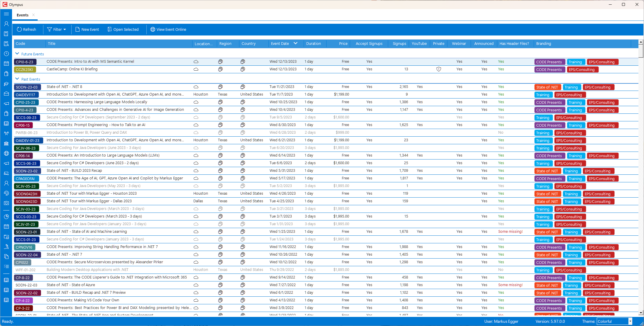Select 'CastleCamp: Online KI Briefing' title
Image resolution: width=644 pixels, height=326 pixels.
(72, 69)
